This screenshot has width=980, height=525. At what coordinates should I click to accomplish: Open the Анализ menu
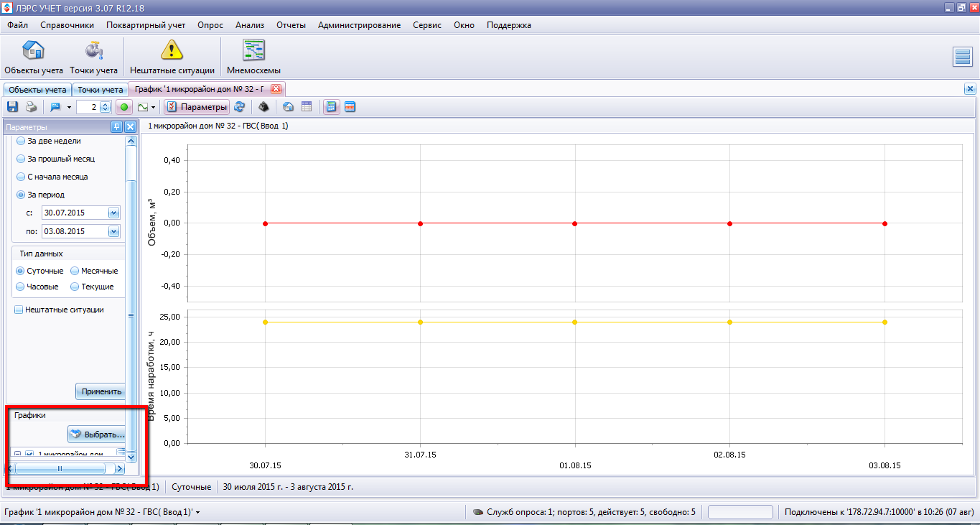tap(251, 25)
